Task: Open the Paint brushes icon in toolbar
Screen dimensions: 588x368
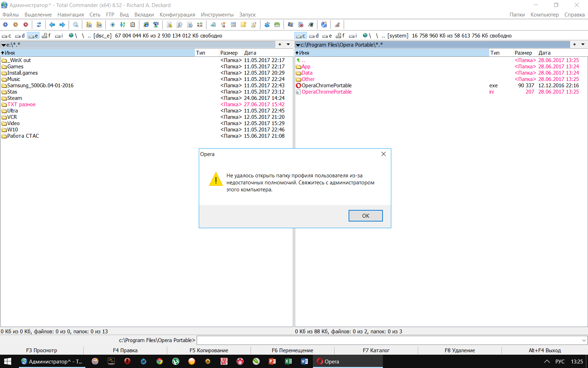Action: pyautogui.click(x=223, y=25)
